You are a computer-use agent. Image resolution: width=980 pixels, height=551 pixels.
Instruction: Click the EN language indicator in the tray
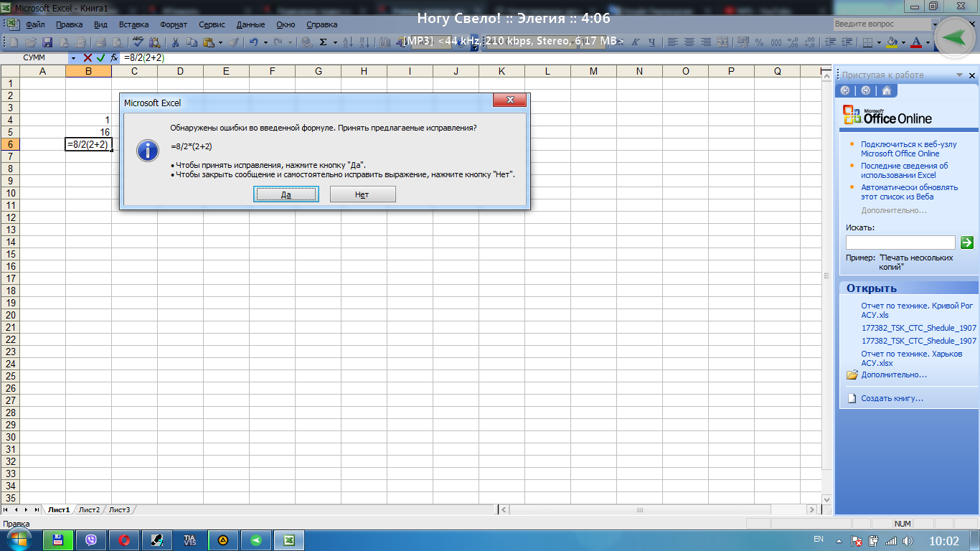(x=819, y=539)
